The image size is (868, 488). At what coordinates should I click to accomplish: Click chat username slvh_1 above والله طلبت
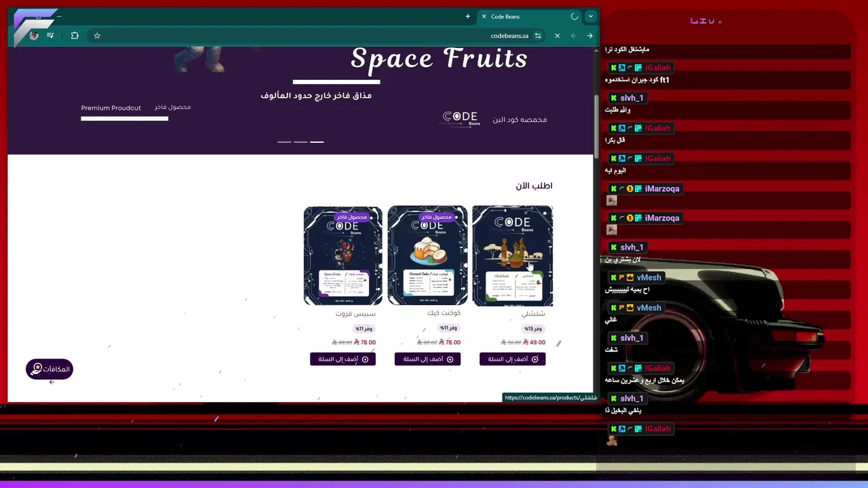pyautogui.click(x=631, y=98)
